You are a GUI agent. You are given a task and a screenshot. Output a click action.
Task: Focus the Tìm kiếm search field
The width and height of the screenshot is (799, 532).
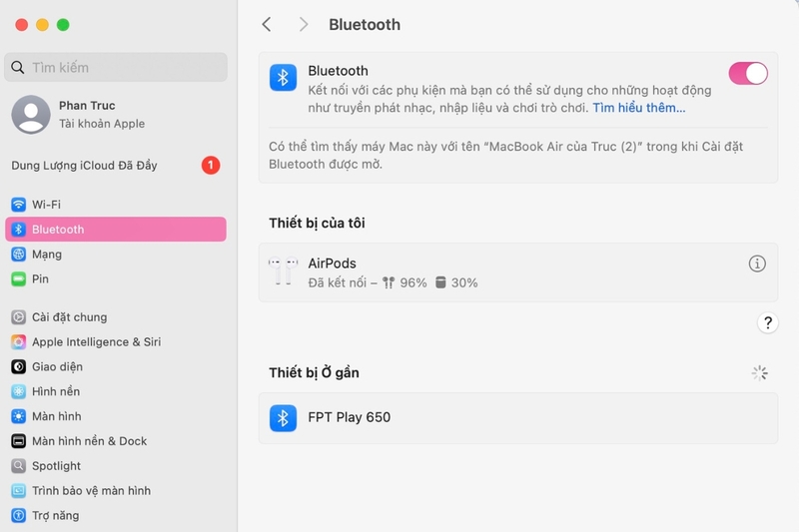[x=116, y=67]
